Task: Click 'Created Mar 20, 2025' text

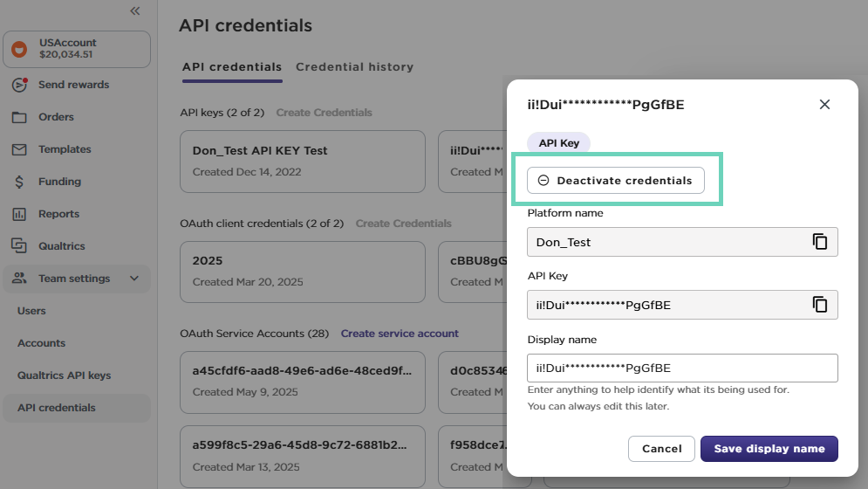Action: click(x=248, y=282)
